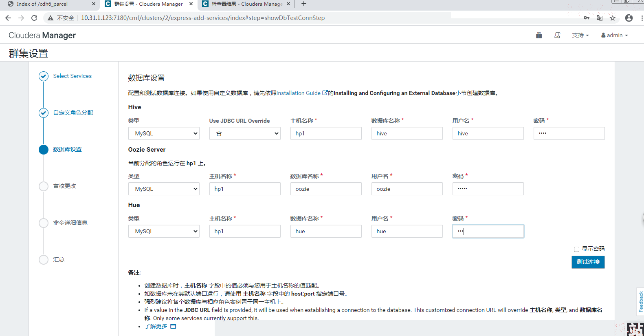Focus Hue 主机名称 field
644x336 pixels.
point(245,231)
